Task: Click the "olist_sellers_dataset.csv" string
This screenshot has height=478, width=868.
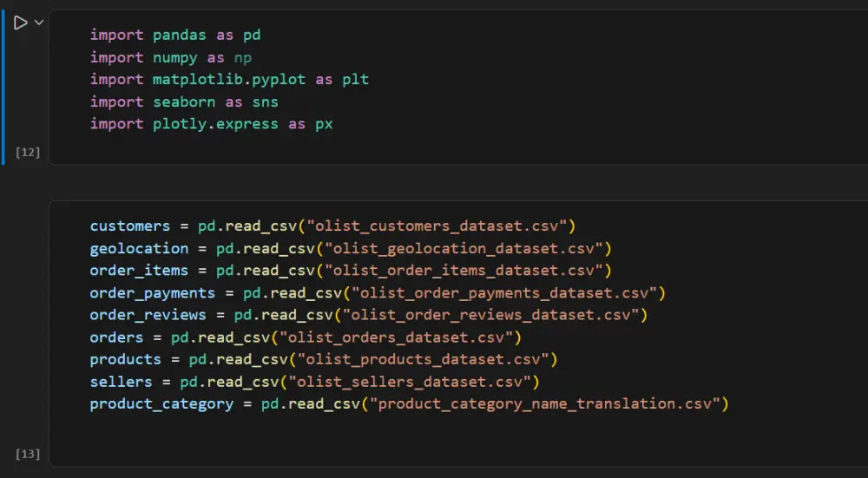Action: pyautogui.click(x=410, y=381)
